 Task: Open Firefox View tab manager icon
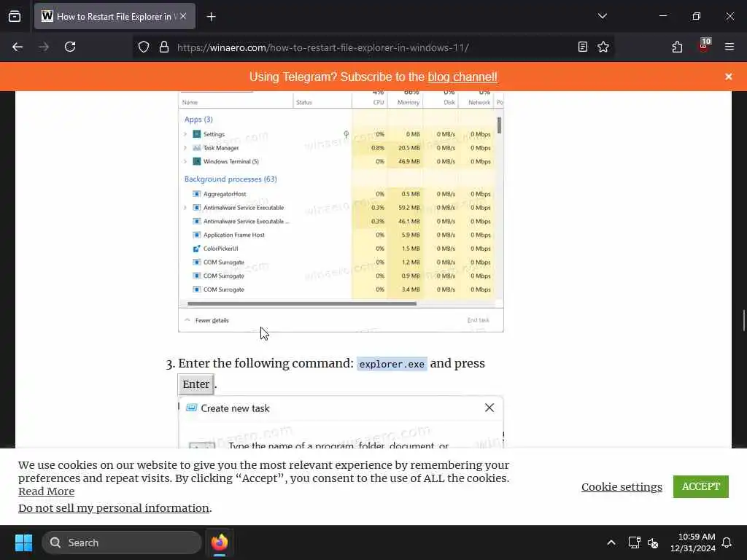pyautogui.click(x=15, y=16)
